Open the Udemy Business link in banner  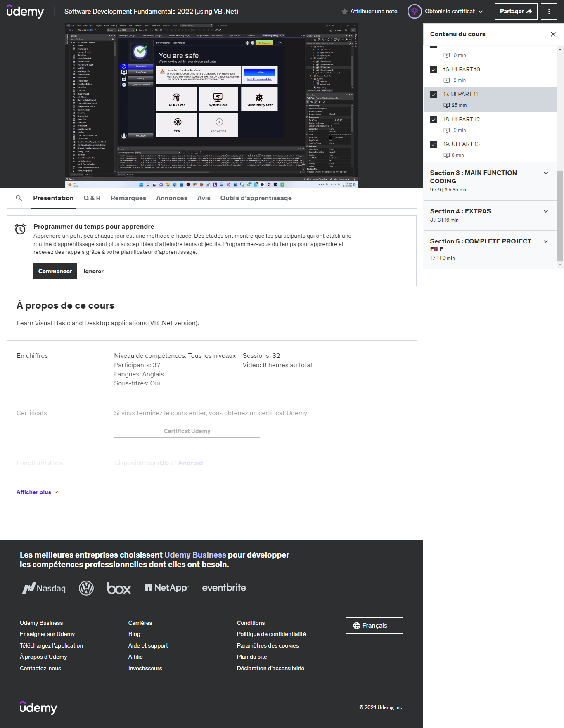coord(195,555)
